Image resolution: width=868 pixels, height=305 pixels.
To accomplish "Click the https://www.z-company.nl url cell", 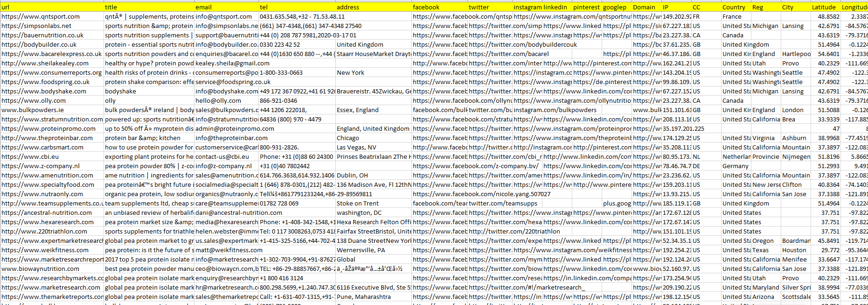I will (52, 166).
